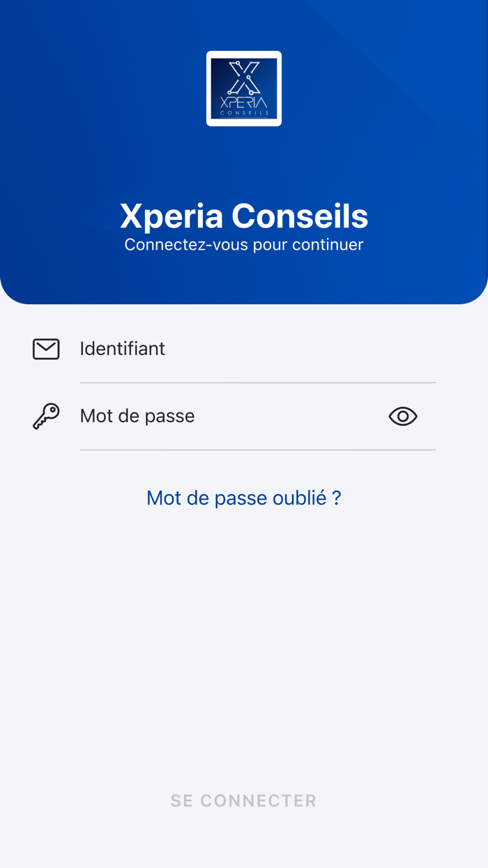Click the envelope icon beside Identifiant
Image resolution: width=488 pixels, height=868 pixels.
click(x=45, y=349)
